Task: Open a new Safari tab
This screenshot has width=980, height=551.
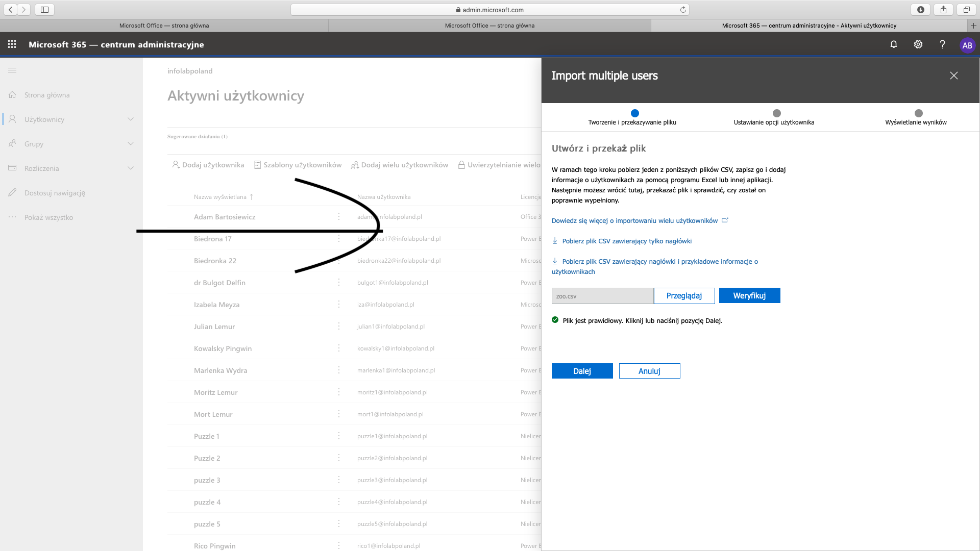Action: click(x=973, y=26)
